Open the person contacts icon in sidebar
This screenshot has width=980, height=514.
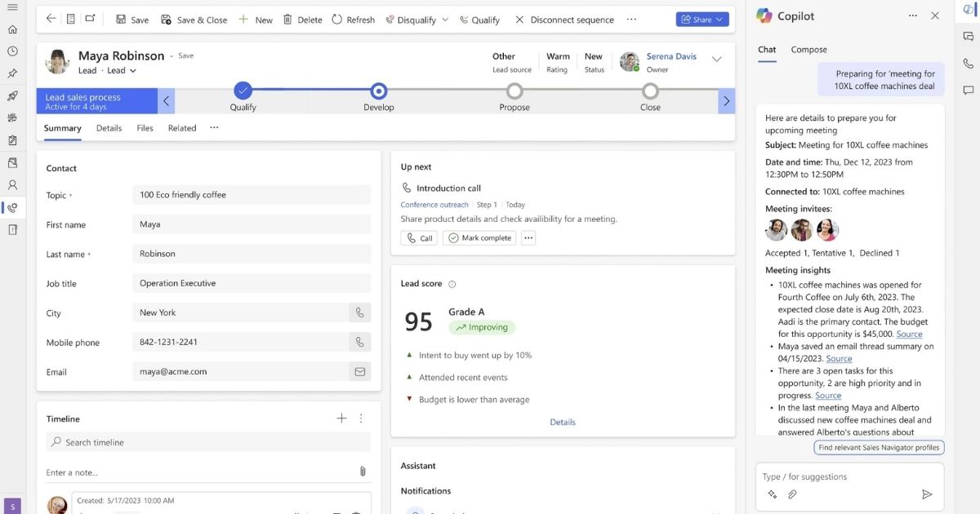12,185
